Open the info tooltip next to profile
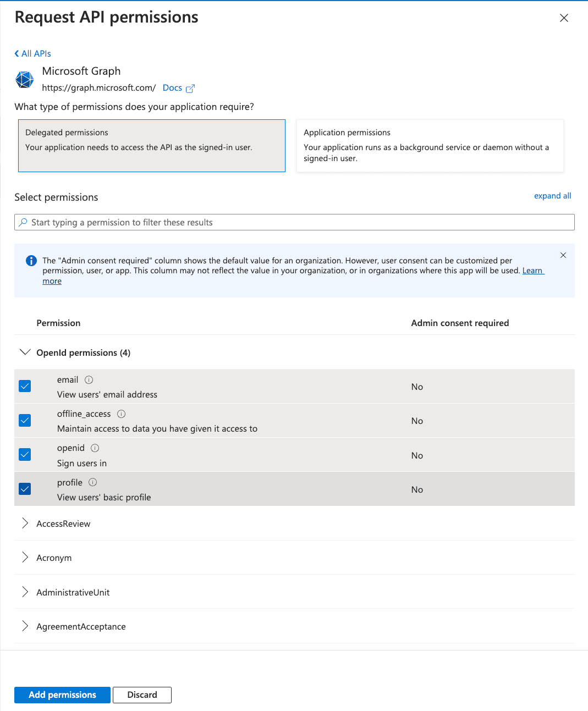Image resolution: width=588 pixels, height=711 pixels. 92,482
